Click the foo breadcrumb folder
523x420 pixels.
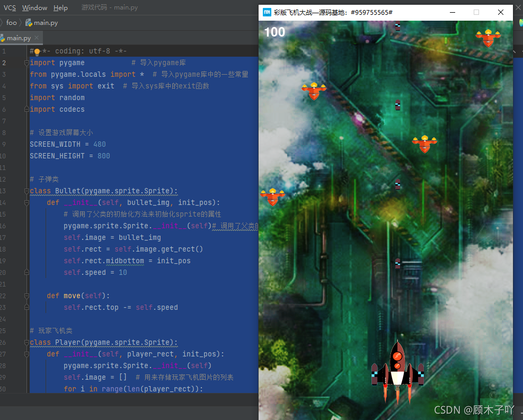click(x=11, y=23)
